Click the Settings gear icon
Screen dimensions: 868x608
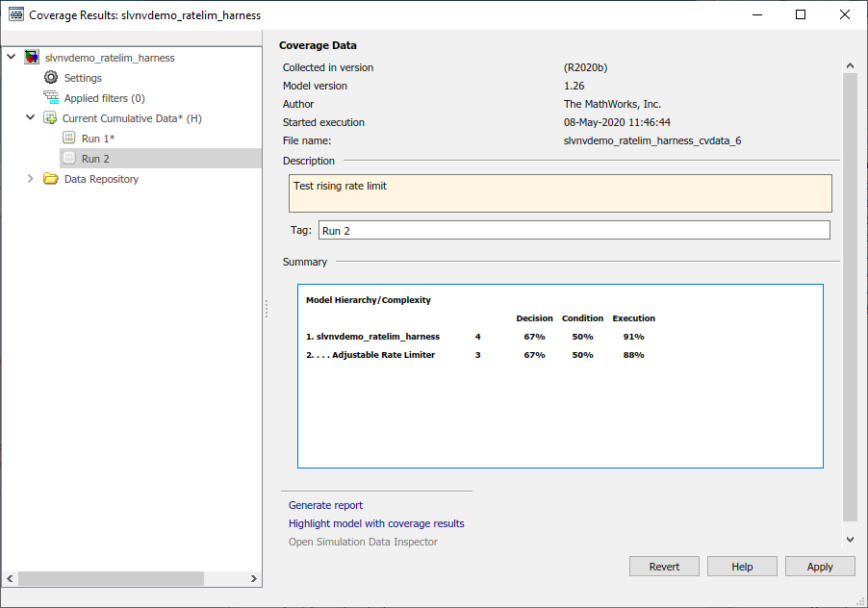point(51,78)
